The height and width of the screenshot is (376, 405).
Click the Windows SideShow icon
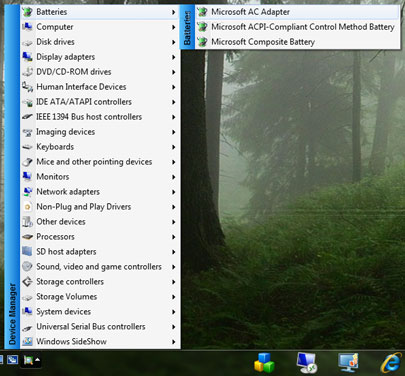27,342
